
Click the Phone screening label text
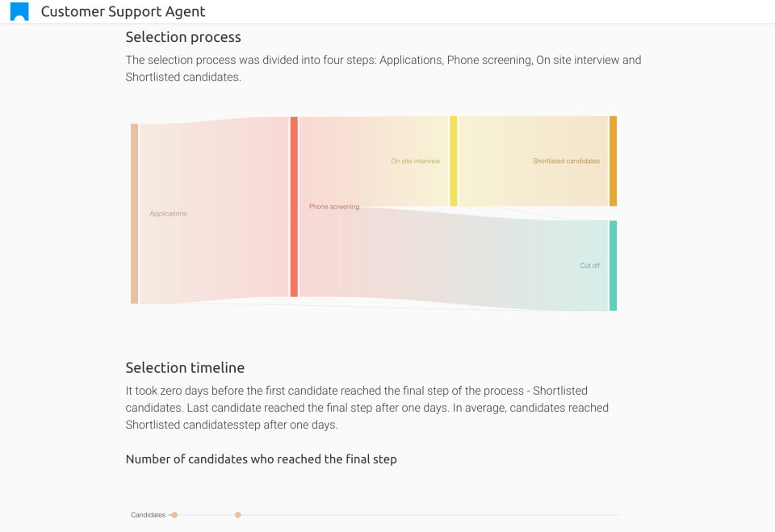[x=333, y=207]
